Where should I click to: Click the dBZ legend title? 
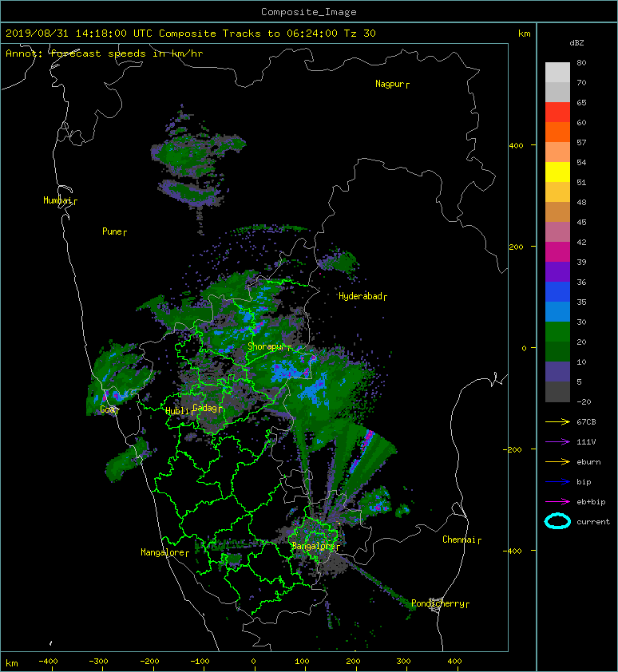coord(576,43)
